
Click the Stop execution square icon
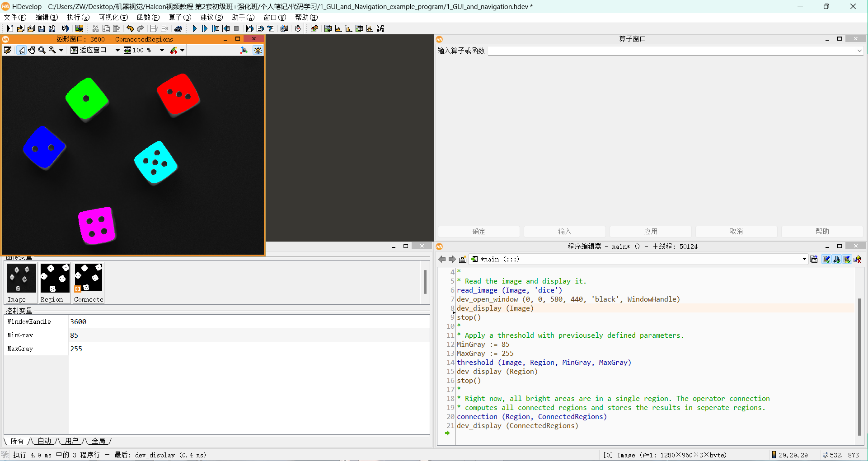click(236, 28)
